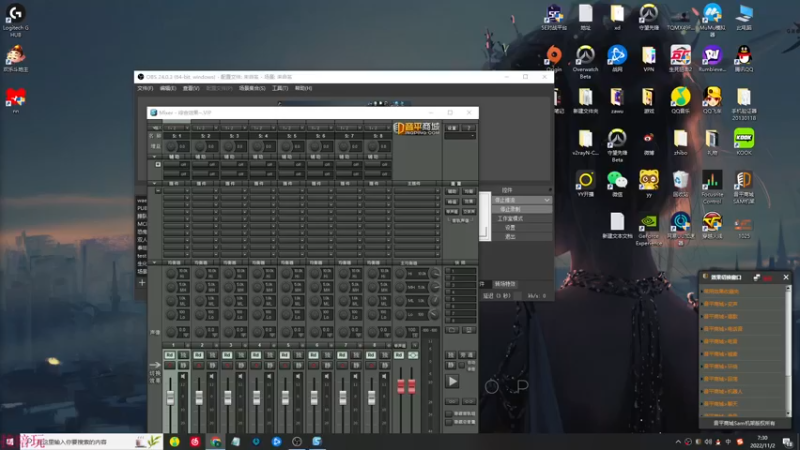Open the 工具(T) menu in OBS
This screenshot has width=800, height=450.
point(280,88)
